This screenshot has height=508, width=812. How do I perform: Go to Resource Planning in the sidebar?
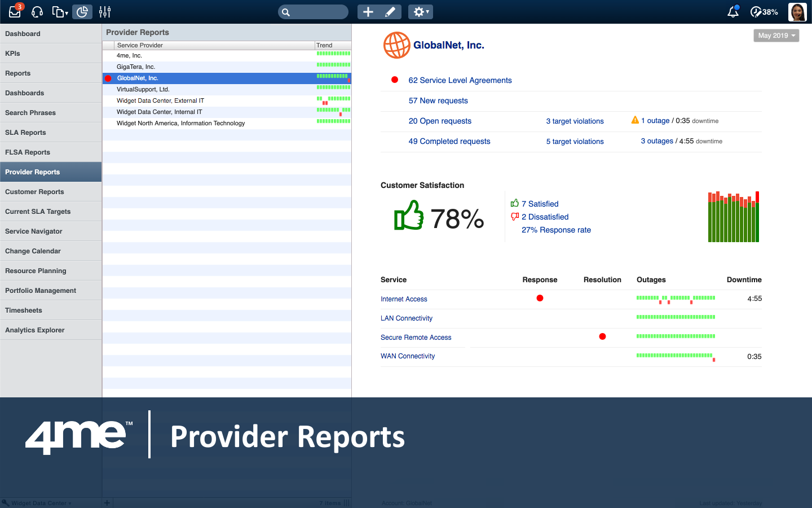pos(51,271)
